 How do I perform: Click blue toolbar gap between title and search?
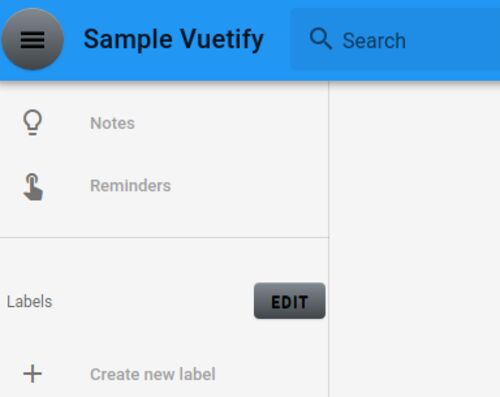(278, 40)
